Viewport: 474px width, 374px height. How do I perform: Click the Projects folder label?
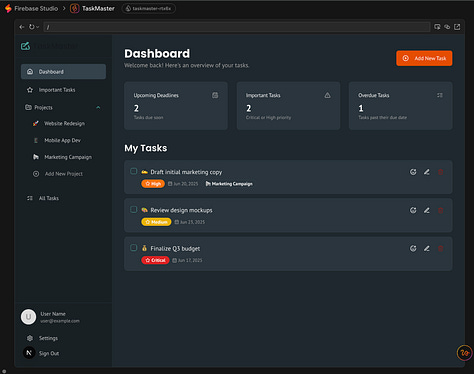[43, 107]
